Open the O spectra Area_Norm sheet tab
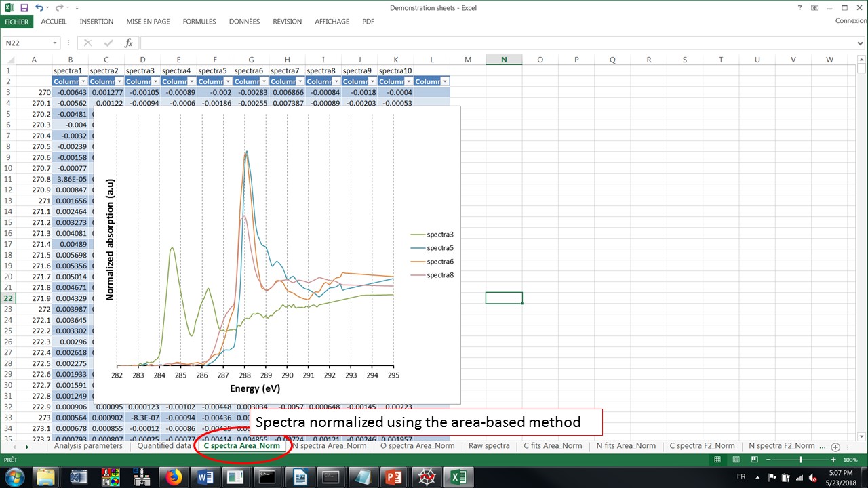 [x=417, y=446]
